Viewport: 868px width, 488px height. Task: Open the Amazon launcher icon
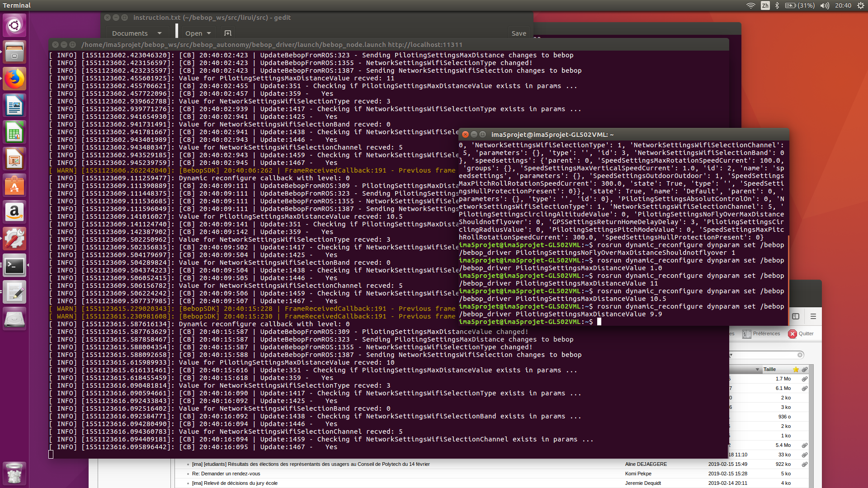point(14,212)
